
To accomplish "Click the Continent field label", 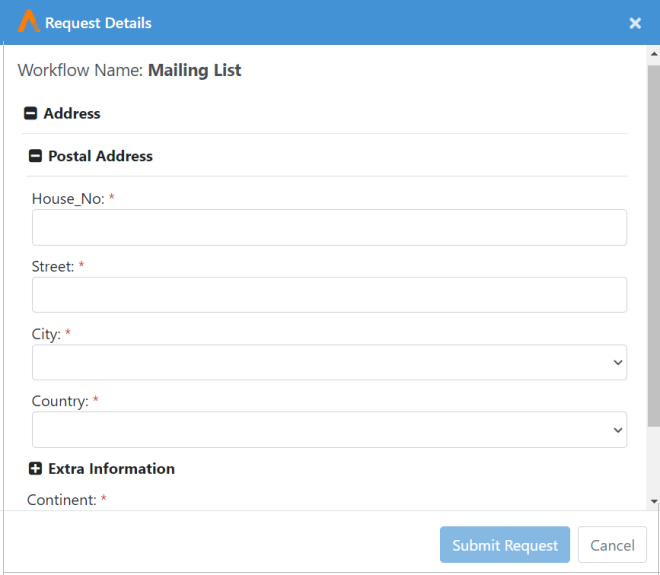I will pyautogui.click(x=61, y=499).
